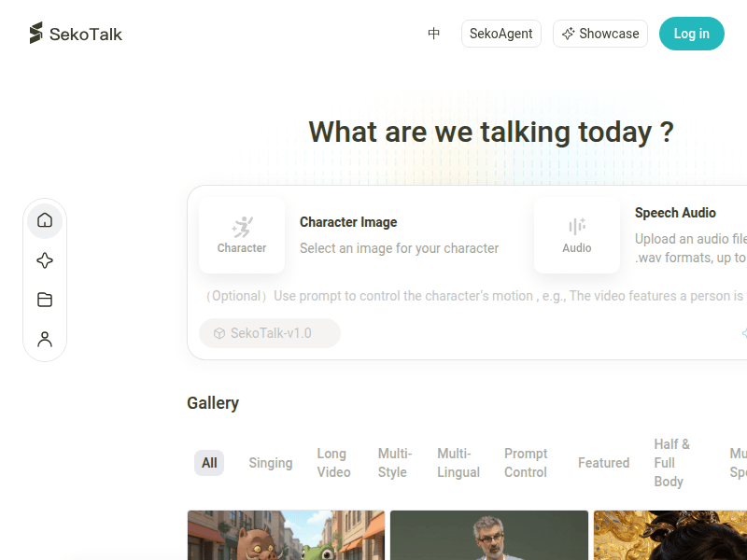The width and height of the screenshot is (747, 560).
Task: Open the Prompt Control gallery tab
Action: pos(526,463)
